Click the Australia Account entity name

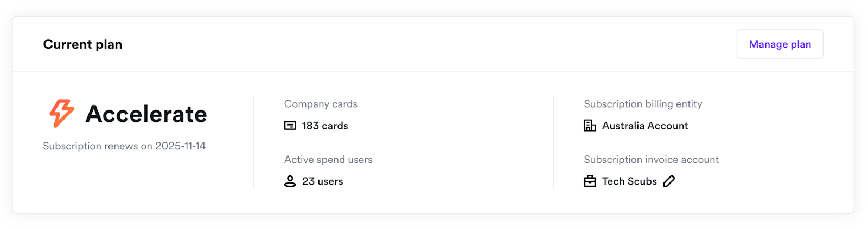pos(644,126)
